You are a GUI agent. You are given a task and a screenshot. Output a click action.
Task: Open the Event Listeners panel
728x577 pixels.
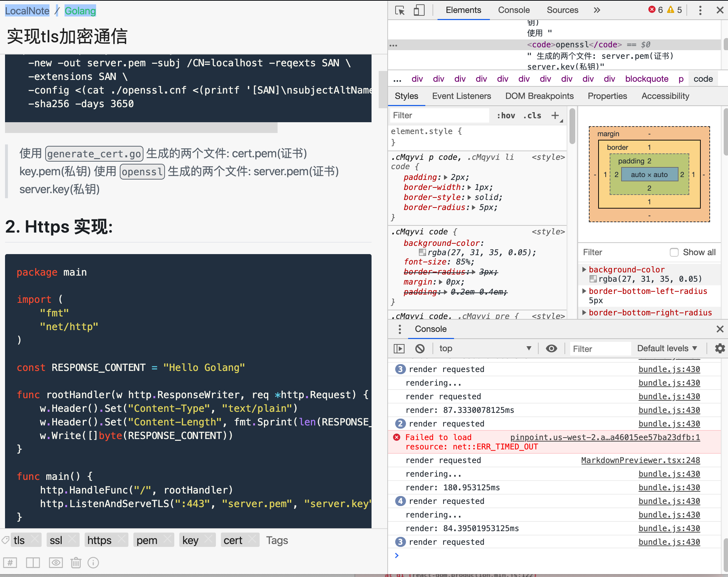(462, 96)
